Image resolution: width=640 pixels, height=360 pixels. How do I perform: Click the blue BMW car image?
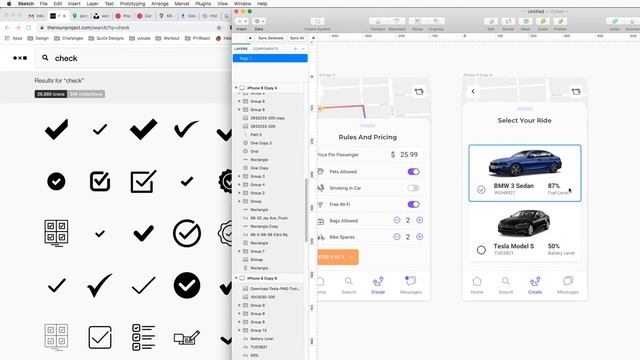click(x=525, y=163)
